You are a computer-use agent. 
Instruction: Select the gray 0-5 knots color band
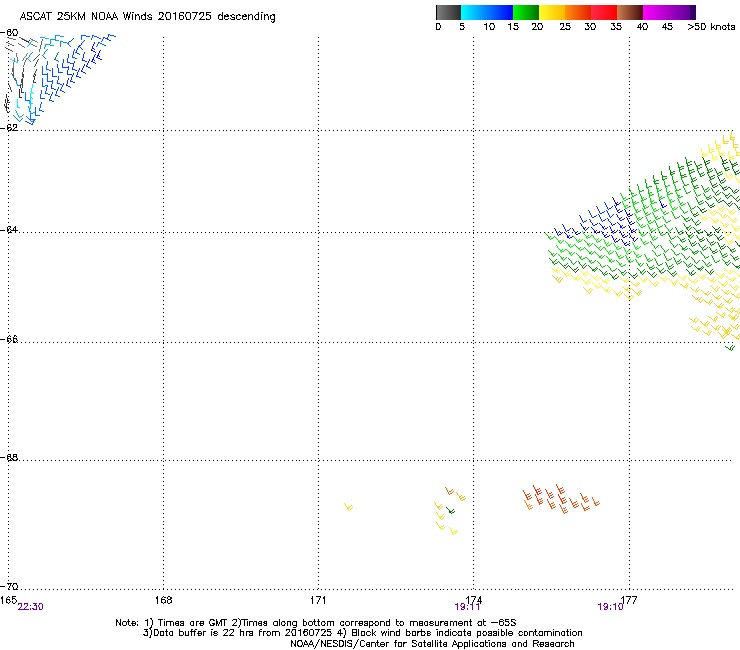pos(448,12)
